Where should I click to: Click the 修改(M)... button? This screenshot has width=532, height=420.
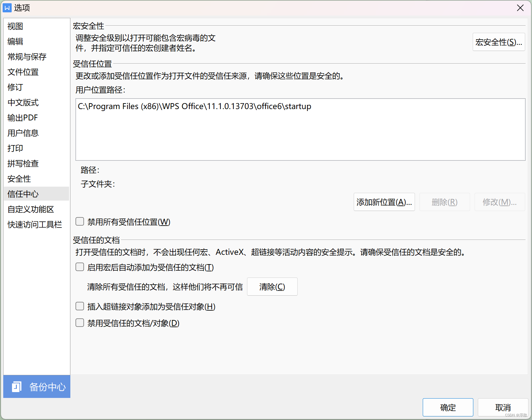click(500, 202)
